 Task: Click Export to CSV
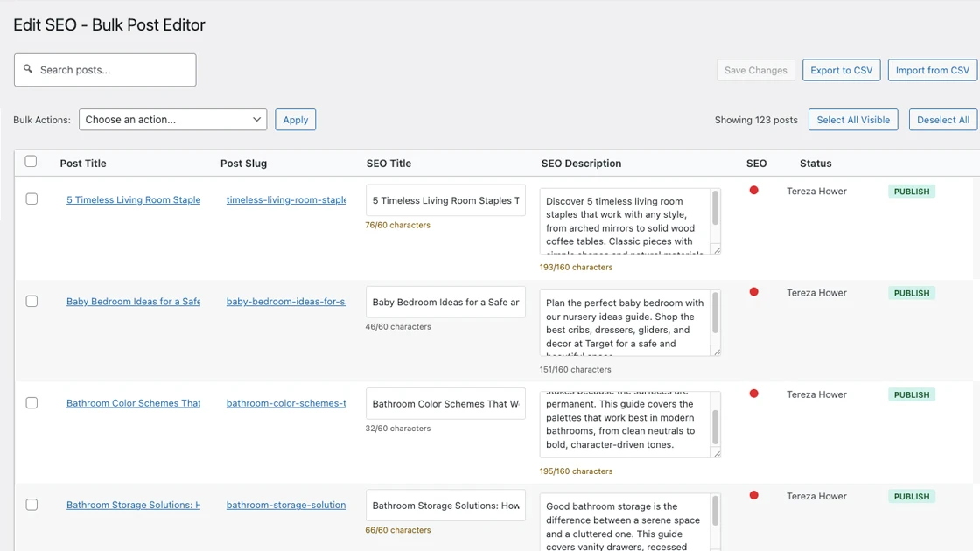coord(841,69)
